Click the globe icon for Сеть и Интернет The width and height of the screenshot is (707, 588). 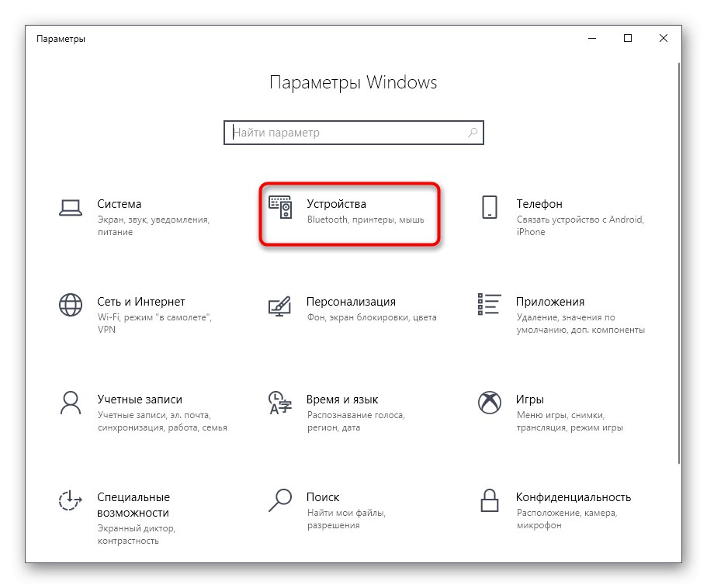pyautogui.click(x=71, y=306)
